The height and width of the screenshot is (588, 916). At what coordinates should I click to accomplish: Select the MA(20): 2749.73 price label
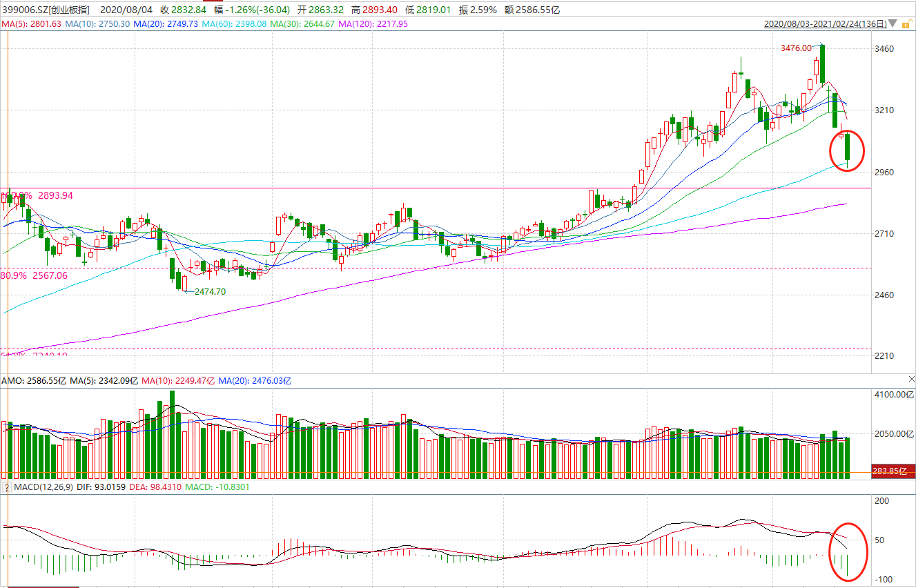(x=165, y=23)
